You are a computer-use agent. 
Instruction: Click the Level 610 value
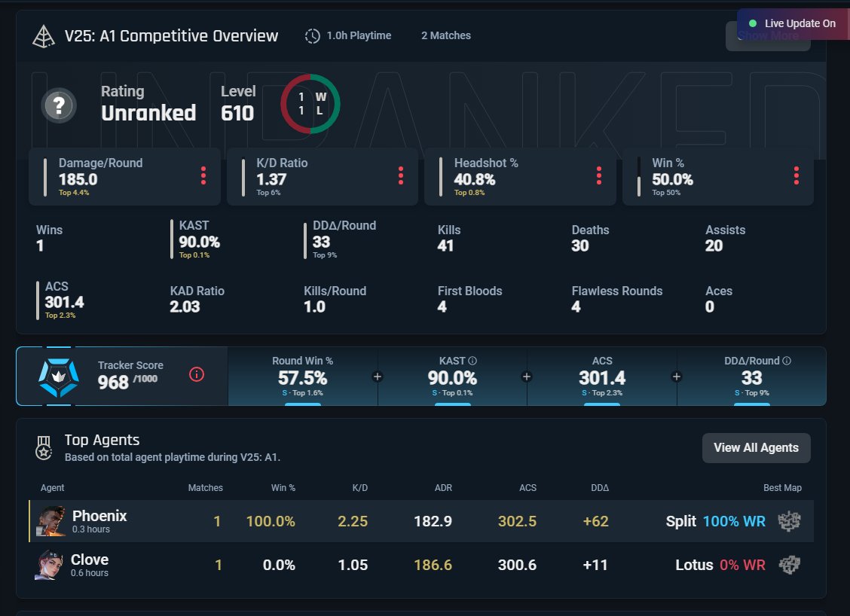pos(237,113)
